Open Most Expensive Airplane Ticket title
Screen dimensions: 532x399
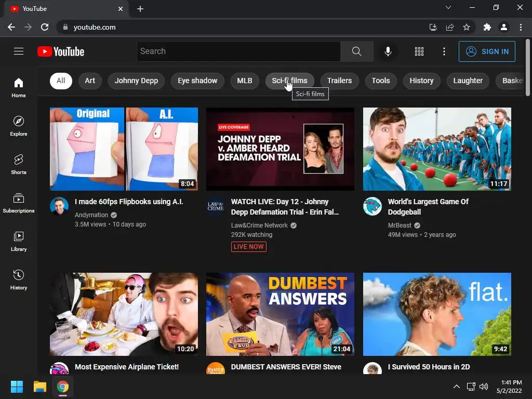click(127, 367)
